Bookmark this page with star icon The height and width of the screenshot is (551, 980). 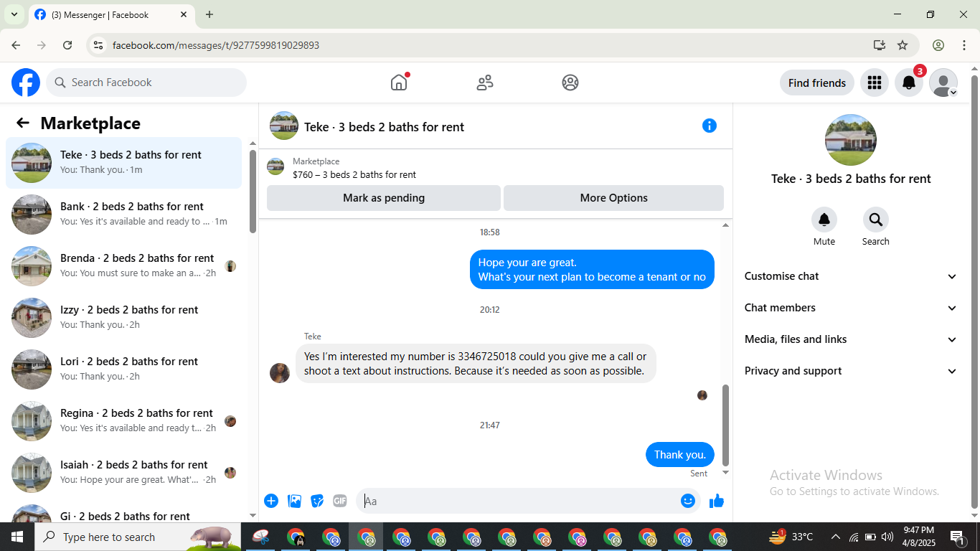[903, 45]
